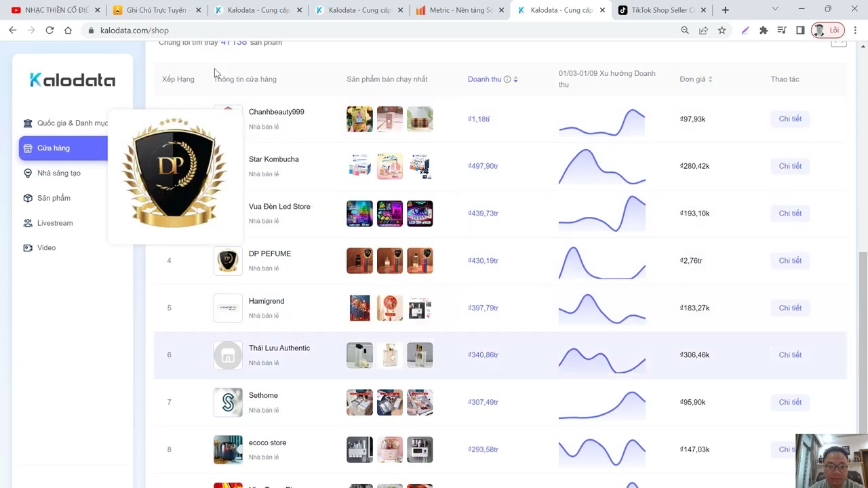Sort by Doanh thu column arrows
Viewport: 868px width, 488px height.
click(515, 79)
